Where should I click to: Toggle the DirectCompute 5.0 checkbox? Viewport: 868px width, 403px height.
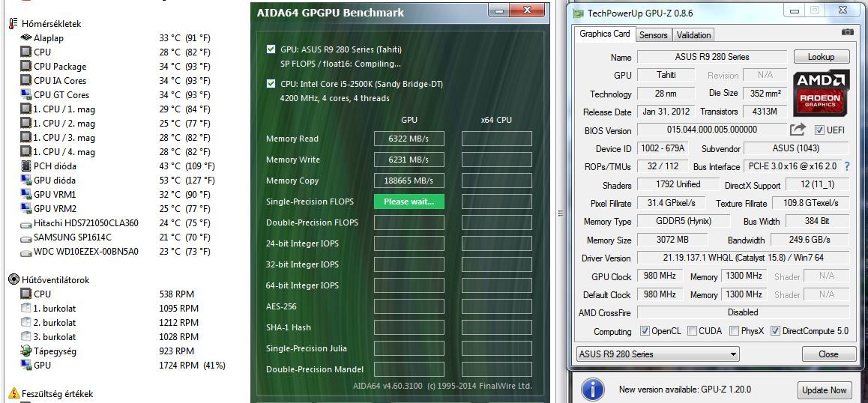[x=776, y=331]
